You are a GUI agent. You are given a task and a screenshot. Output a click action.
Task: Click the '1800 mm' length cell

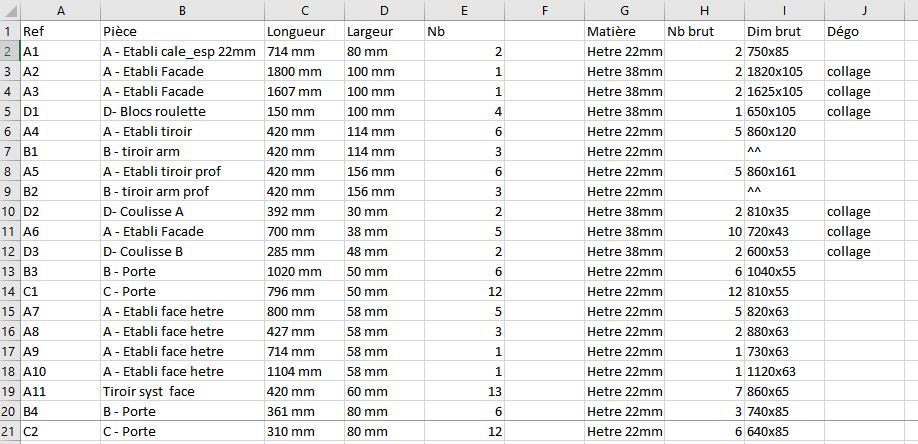click(303, 71)
